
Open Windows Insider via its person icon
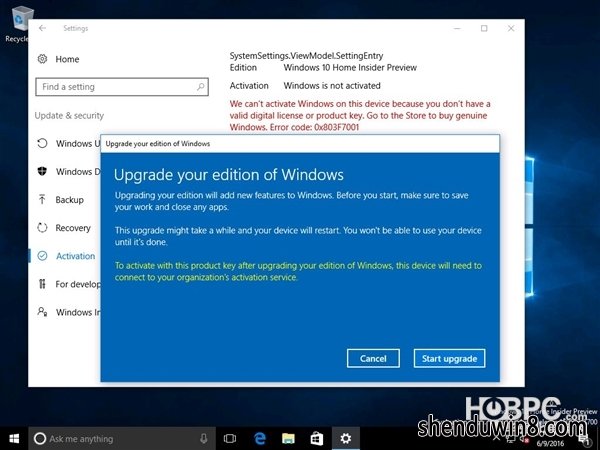(42, 312)
